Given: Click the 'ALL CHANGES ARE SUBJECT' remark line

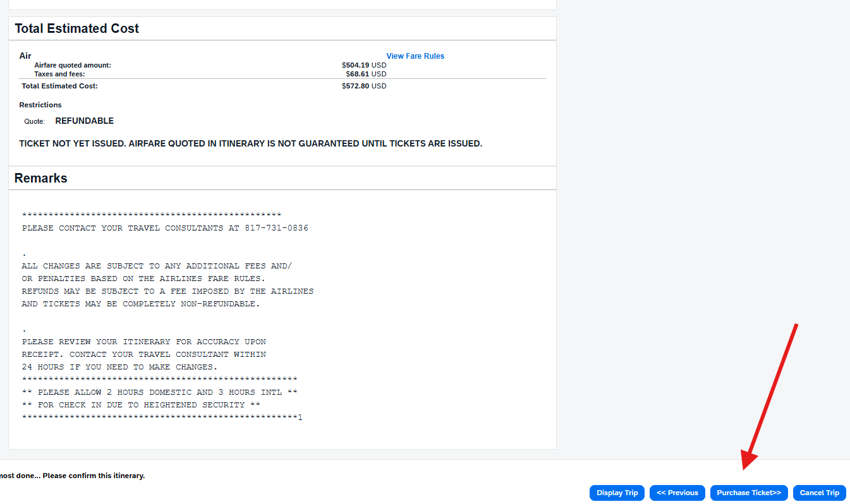Looking at the screenshot, I should click(x=157, y=266).
